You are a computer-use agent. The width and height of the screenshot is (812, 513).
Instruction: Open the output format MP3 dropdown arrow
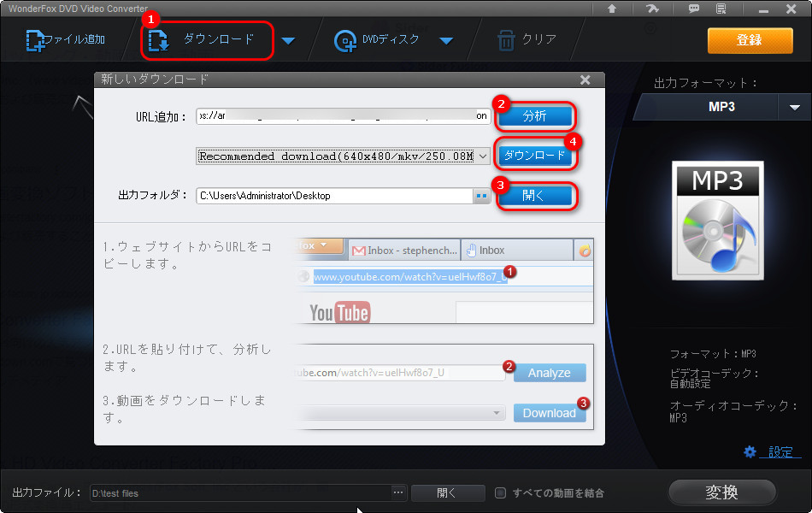[794, 107]
